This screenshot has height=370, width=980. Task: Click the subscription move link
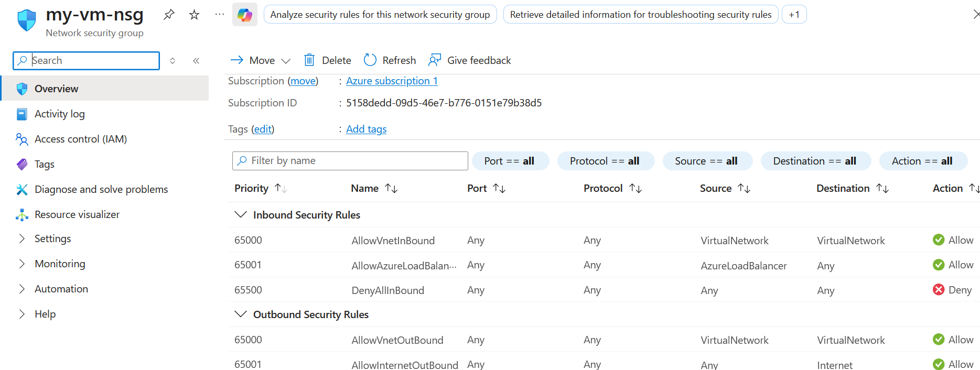click(x=303, y=81)
